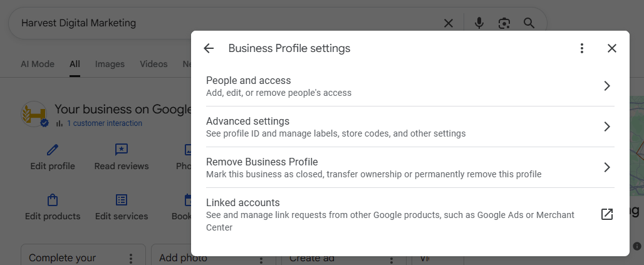Click the People and access chevron arrow

pos(607,86)
